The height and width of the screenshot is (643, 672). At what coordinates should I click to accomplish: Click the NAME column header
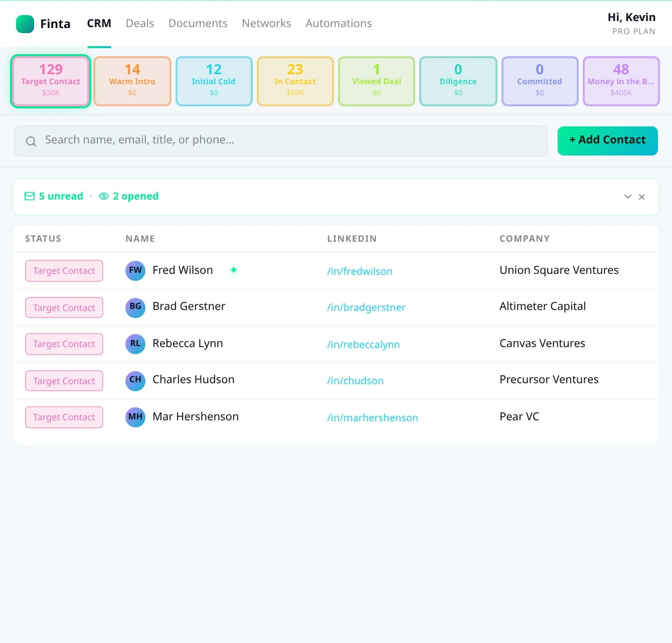click(140, 239)
